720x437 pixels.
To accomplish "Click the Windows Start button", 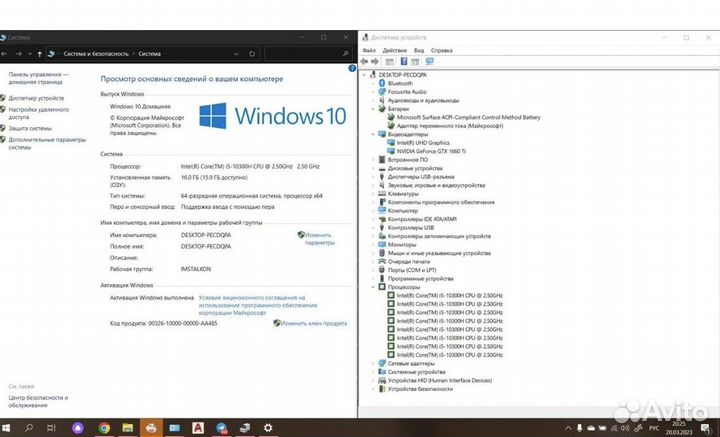I will tap(5, 428).
